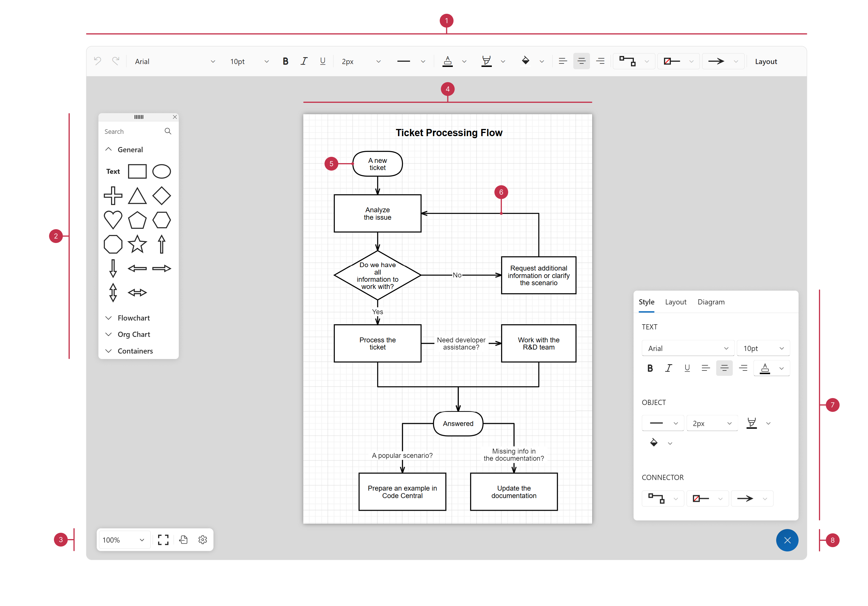Open the settings gear in the bottom toolbar
Viewport: 868px width, 606px height.
click(x=203, y=540)
